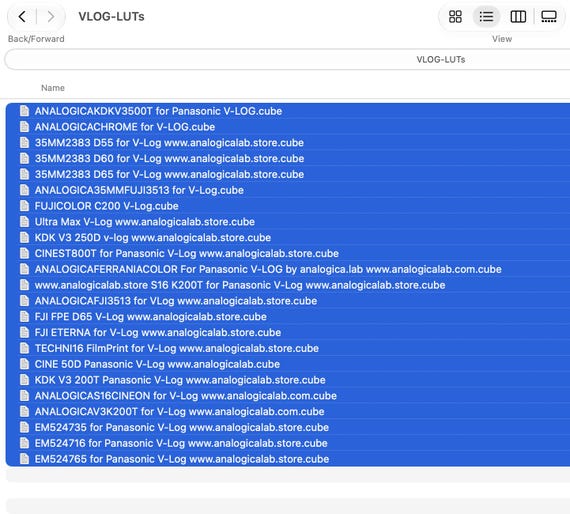Click file icon of S16 K200T row
570x514 pixels.
coord(24,285)
